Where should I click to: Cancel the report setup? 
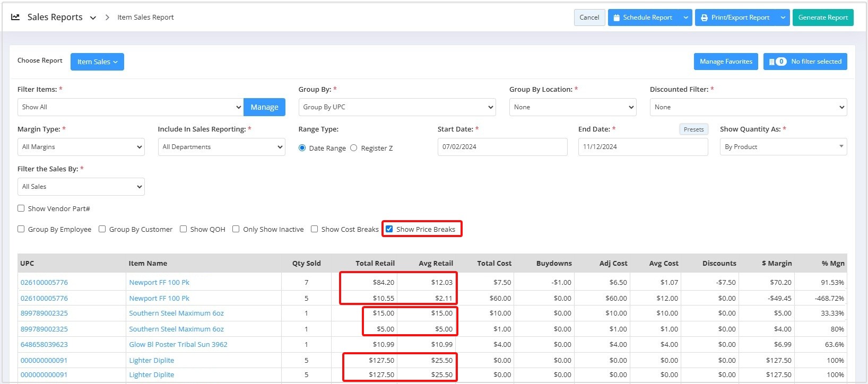589,18
